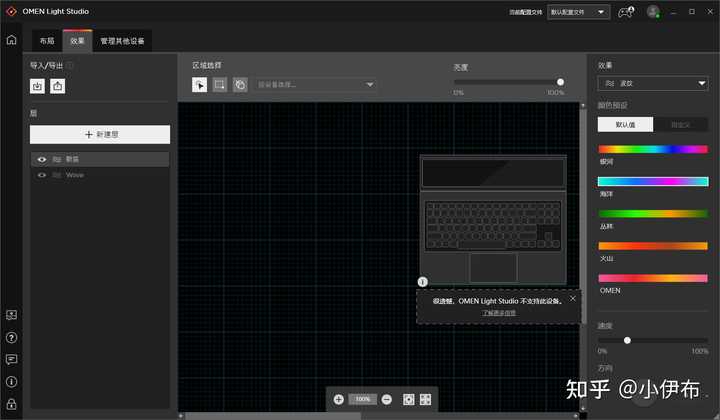Open the feedback chat bubble icon

click(x=11, y=359)
